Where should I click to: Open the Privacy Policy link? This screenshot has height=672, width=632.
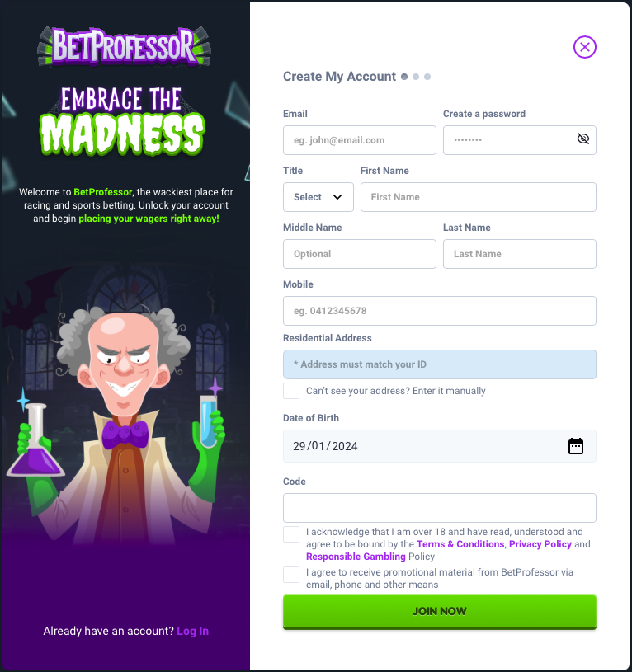click(x=540, y=544)
